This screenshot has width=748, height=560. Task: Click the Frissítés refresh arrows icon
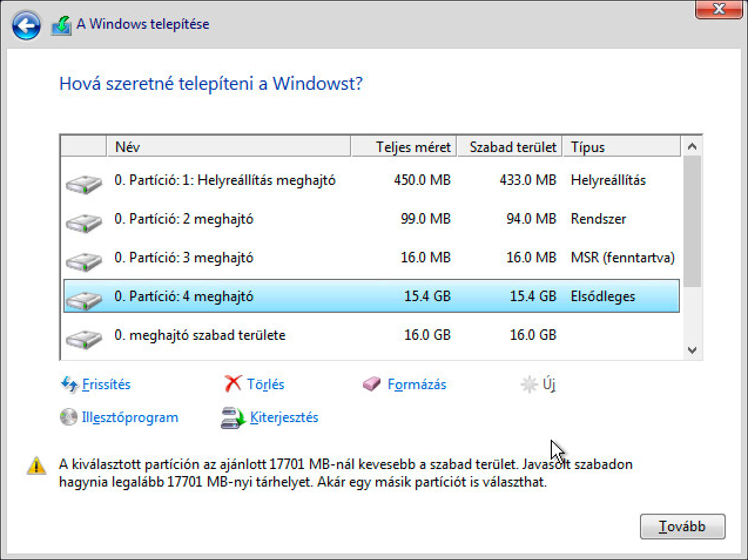[69, 384]
